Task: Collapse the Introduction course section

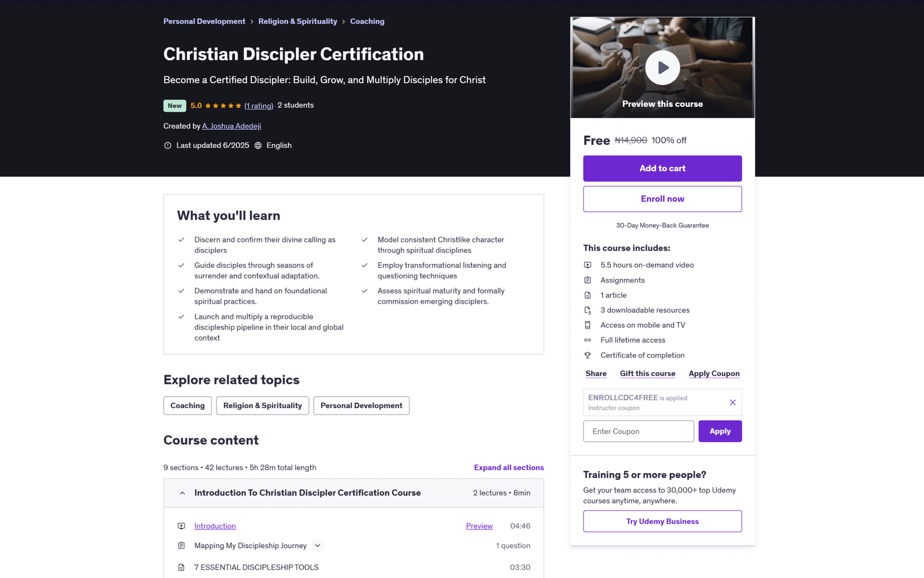Action: pyautogui.click(x=182, y=493)
